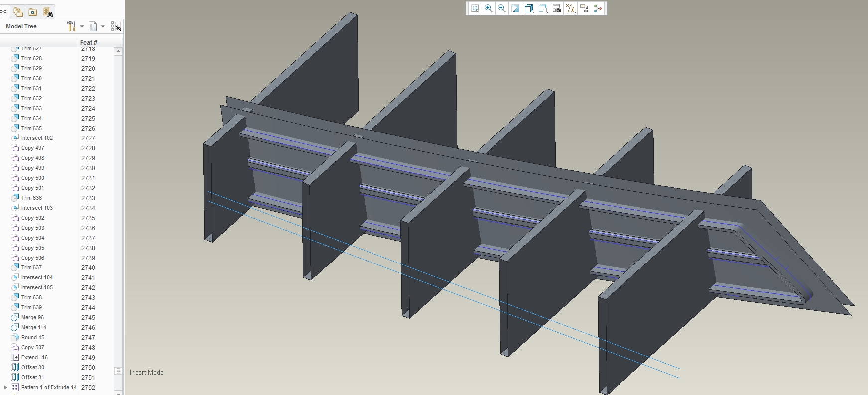Expand Pattern 1 of Extrude 14

(5, 387)
